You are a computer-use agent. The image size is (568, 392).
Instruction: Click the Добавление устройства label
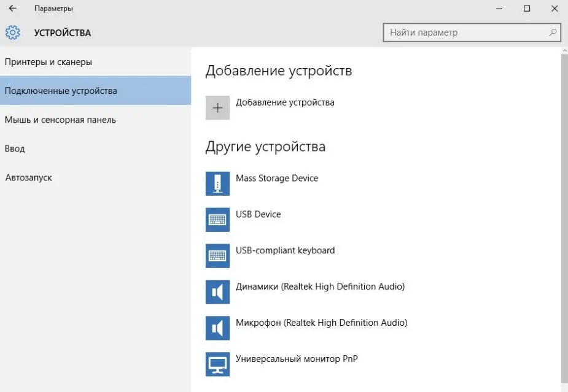pos(285,102)
